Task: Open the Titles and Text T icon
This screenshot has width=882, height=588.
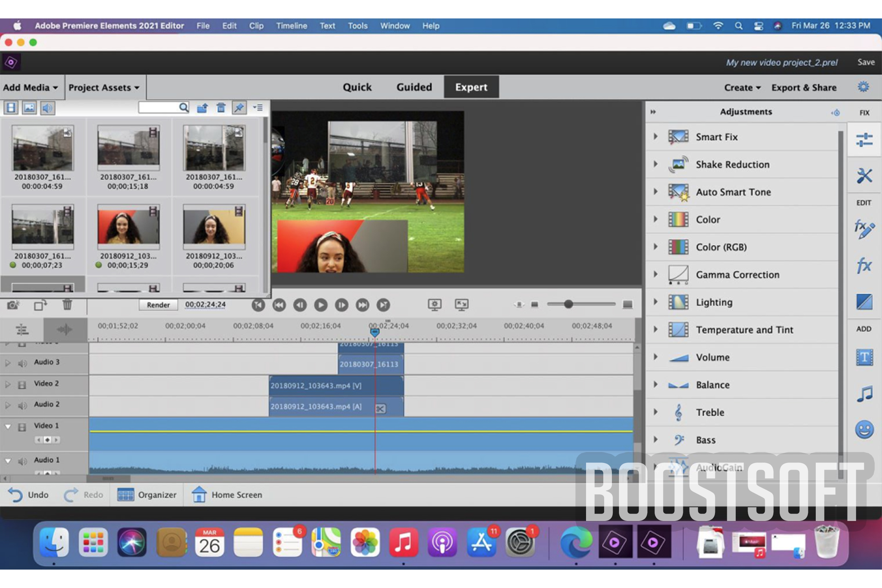Action: pyautogui.click(x=864, y=357)
